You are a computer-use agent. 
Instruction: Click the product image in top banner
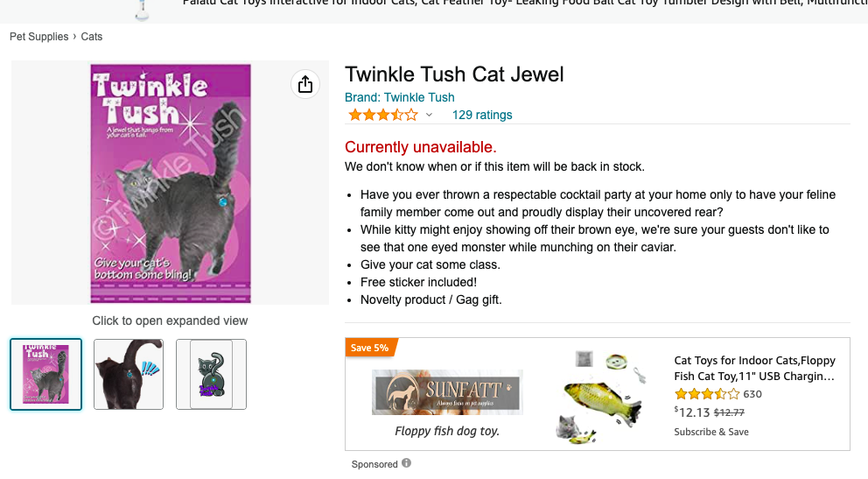[141, 11]
